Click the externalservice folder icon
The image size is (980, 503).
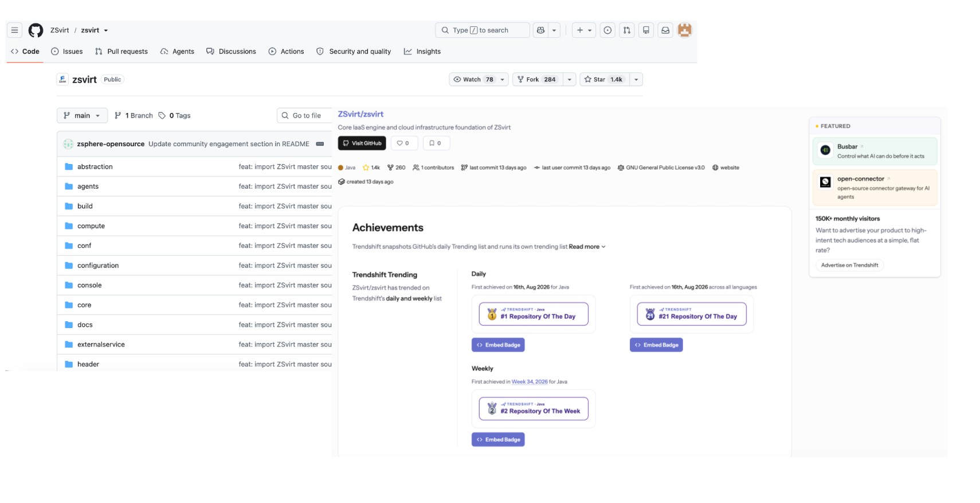click(x=69, y=345)
